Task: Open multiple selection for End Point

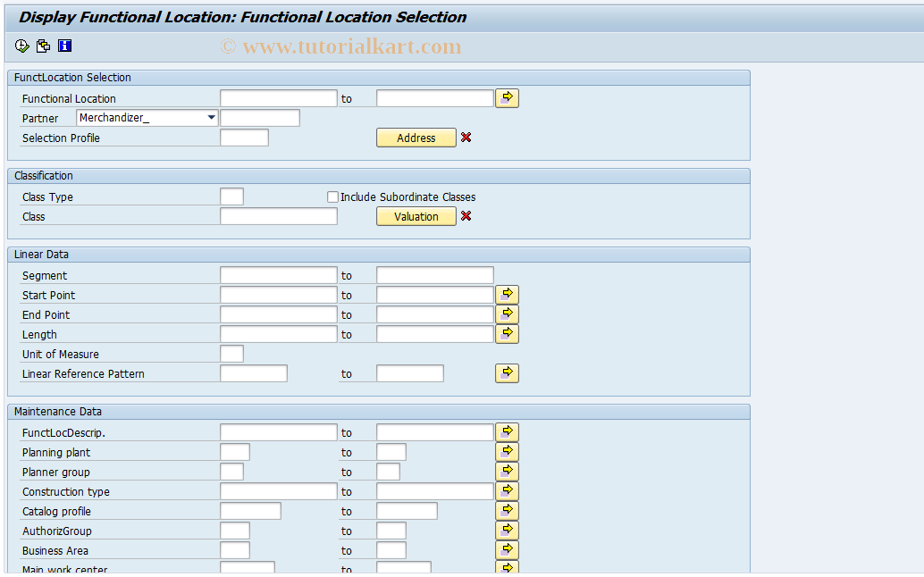Action: (507, 314)
